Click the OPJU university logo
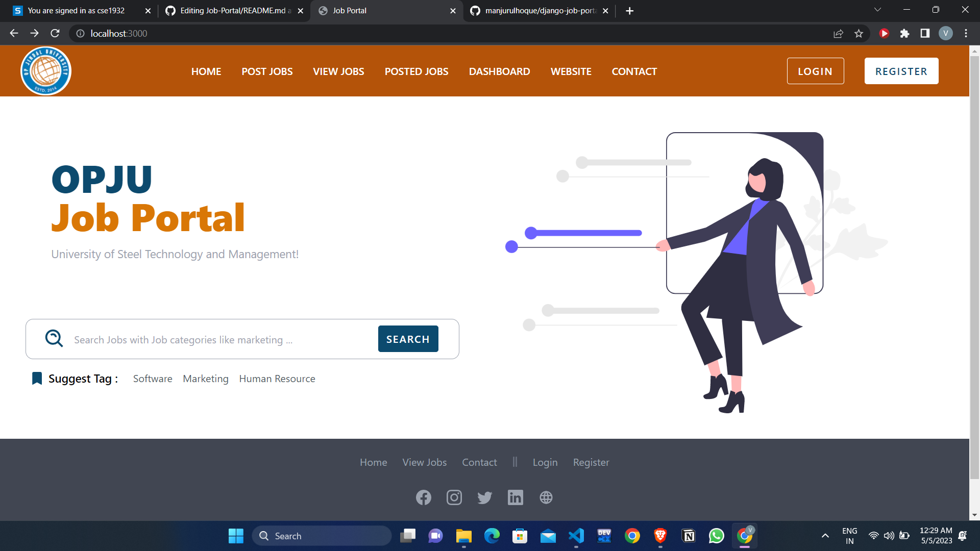Viewport: 980px width, 551px height. tap(46, 71)
